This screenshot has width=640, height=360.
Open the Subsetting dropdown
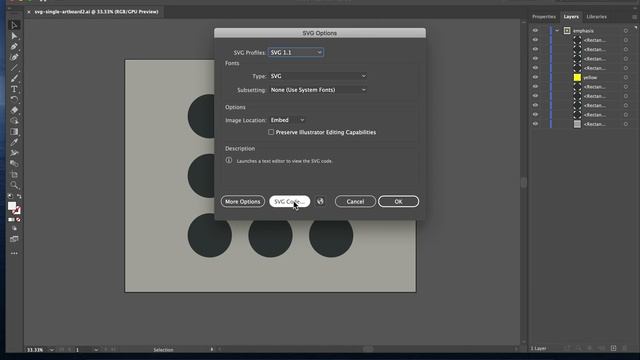click(318, 90)
